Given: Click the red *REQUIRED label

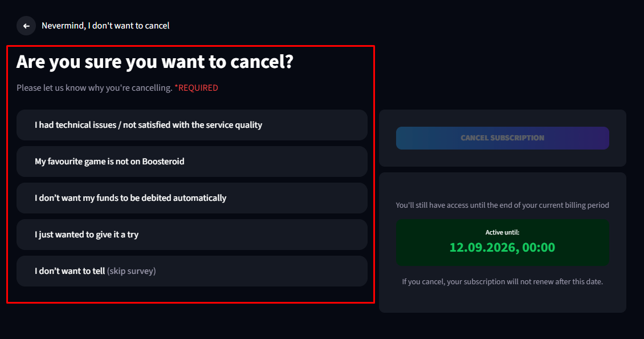Looking at the screenshot, I should [196, 88].
